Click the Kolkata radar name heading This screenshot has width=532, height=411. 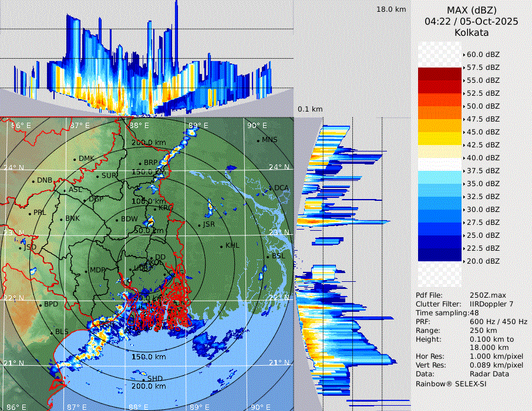click(472, 32)
